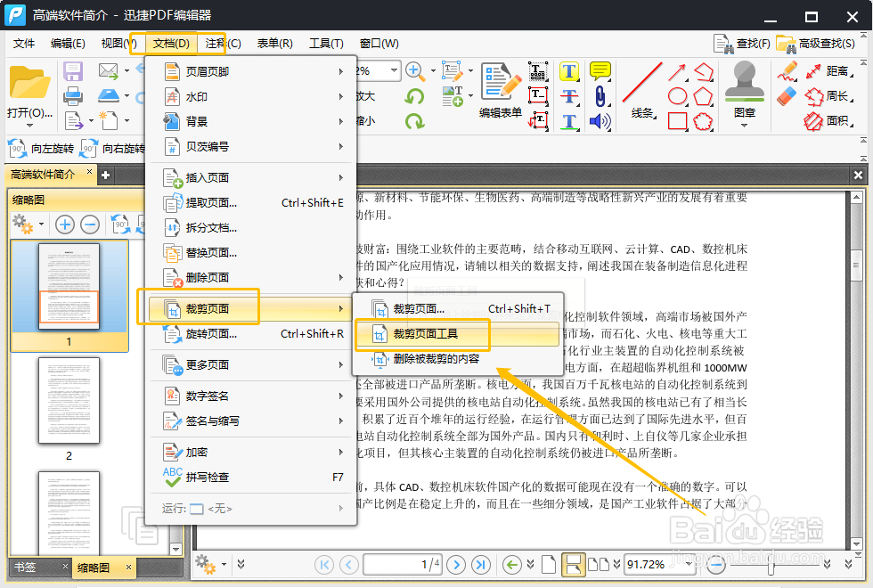Choose 旋转页面... menu entry

[253, 333]
